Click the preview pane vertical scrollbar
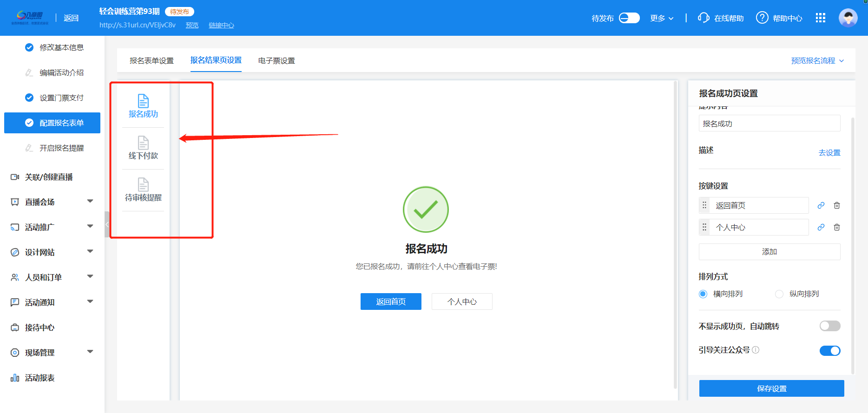Viewport: 868px width, 413px height. point(675,235)
